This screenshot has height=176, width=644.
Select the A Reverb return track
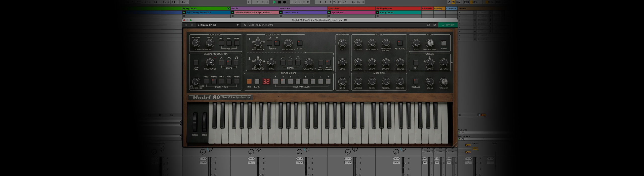[x=427, y=8]
